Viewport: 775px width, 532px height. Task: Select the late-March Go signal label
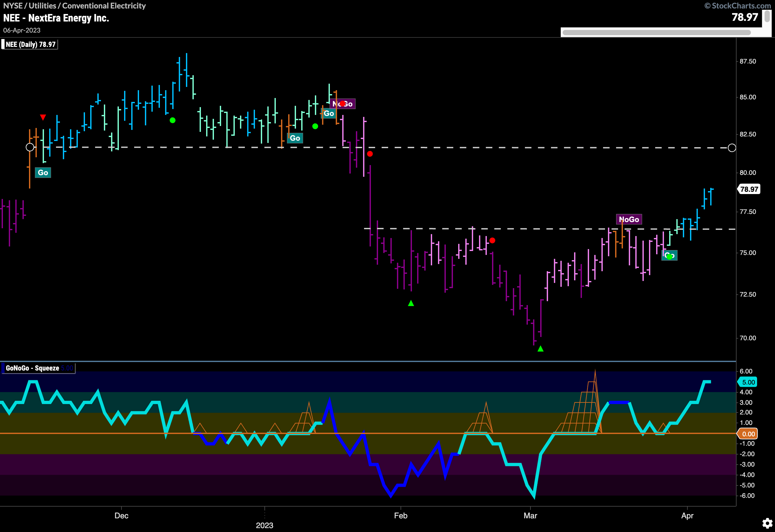pyautogui.click(x=669, y=255)
